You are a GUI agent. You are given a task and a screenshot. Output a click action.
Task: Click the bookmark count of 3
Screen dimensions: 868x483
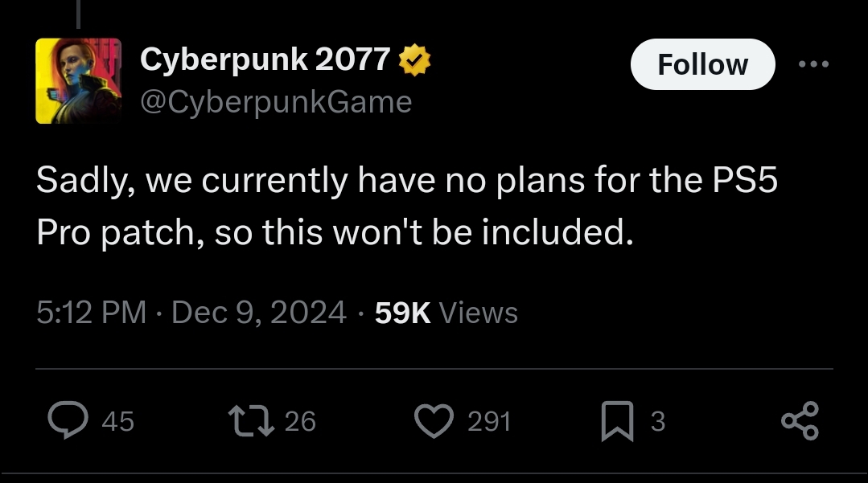click(x=657, y=421)
